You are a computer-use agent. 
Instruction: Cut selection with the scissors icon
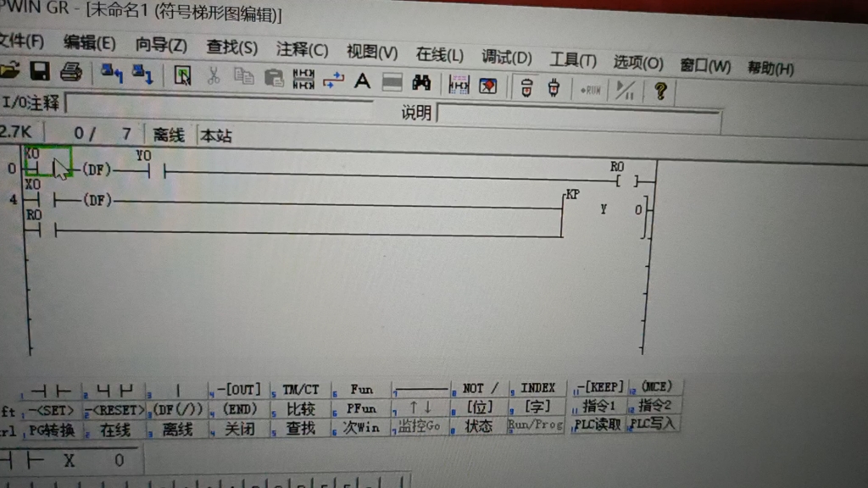216,78
